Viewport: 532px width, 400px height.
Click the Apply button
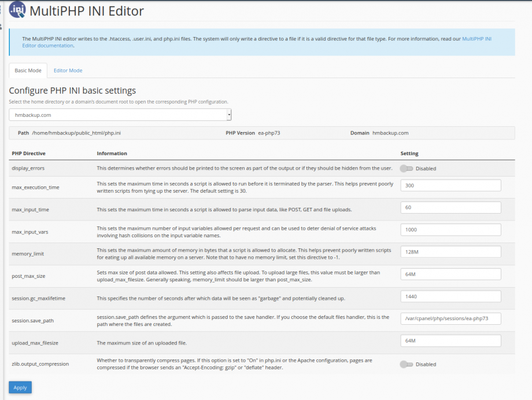20,387
